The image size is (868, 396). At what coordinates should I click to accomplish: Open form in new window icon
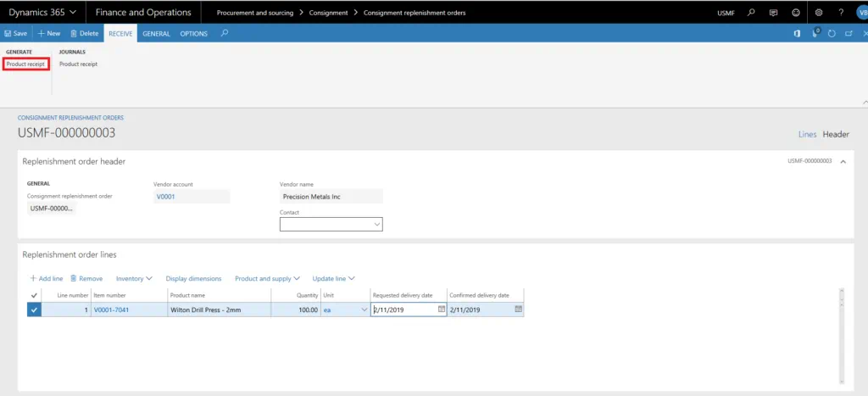(849, 33)
